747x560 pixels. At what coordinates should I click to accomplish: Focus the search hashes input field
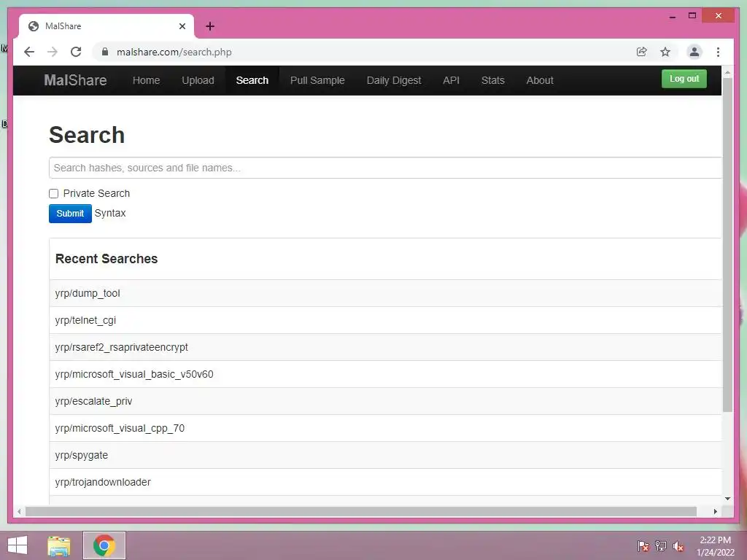[385, 168]
